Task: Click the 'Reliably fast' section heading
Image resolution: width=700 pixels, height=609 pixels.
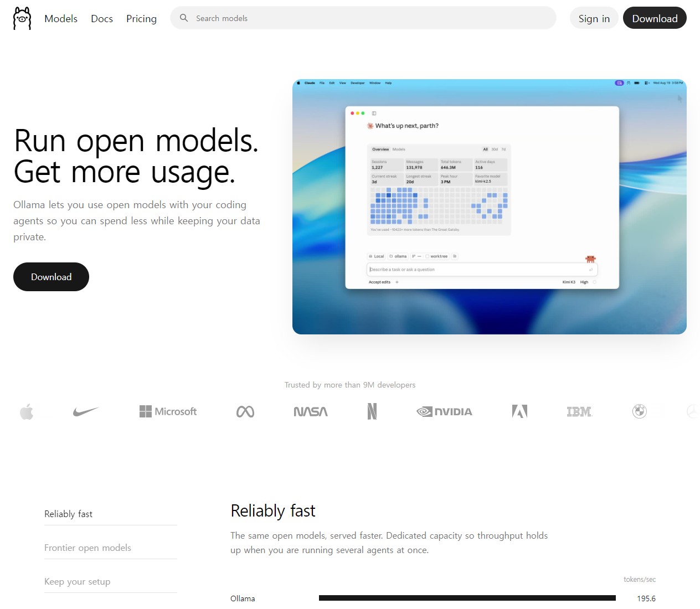Action: [x=273, y=510]
